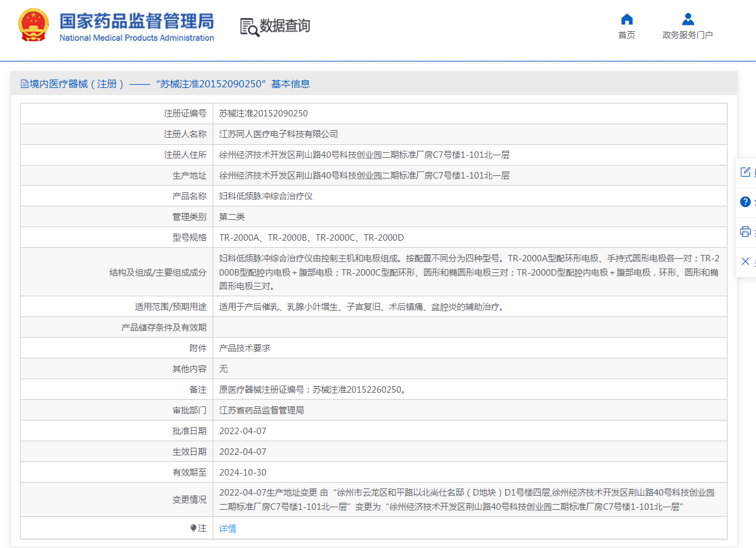Select value 苏械注准20152090250 in 注册证编号 row
This screenshot has width=756, height=548.
pos(263,113)
